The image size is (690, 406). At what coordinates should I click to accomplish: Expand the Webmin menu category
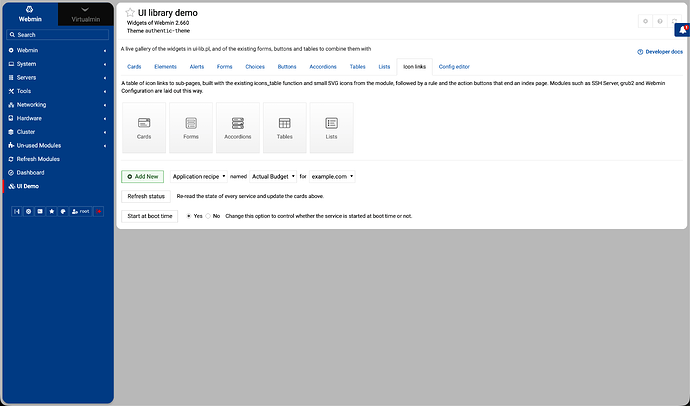coord(58,50)
